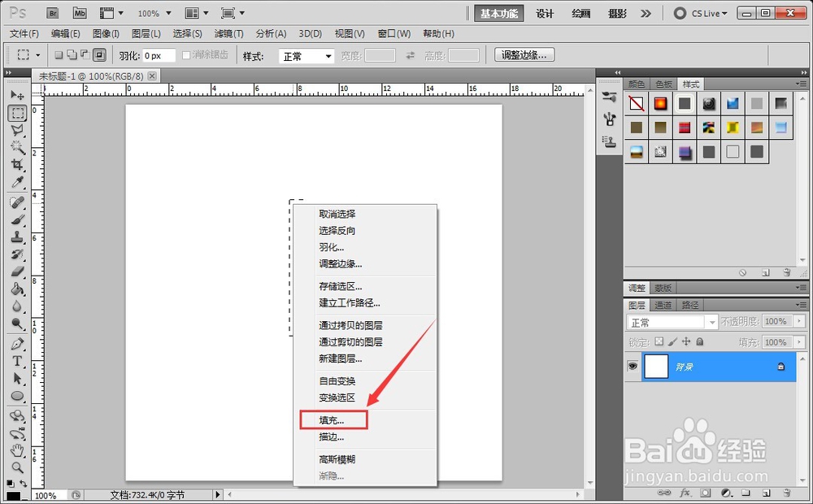The image size is (813, 504).
Task: Open the layer Opacity arrow
Action: (800, 321)
